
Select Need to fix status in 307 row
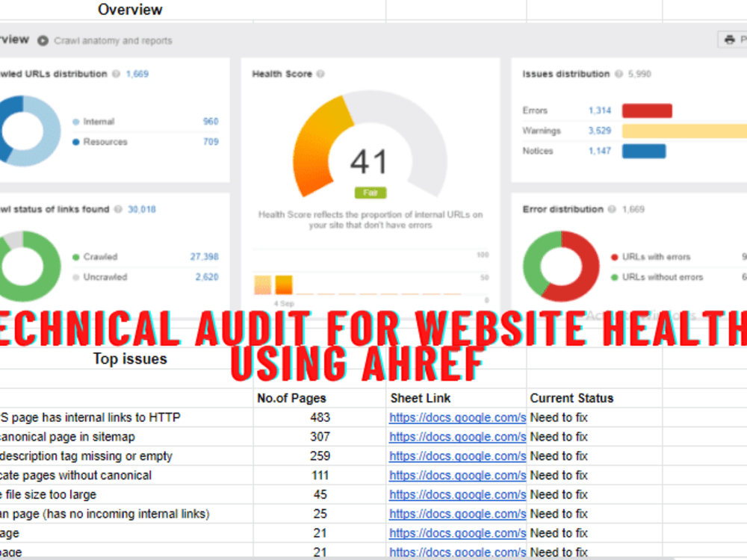click(594, 437)
